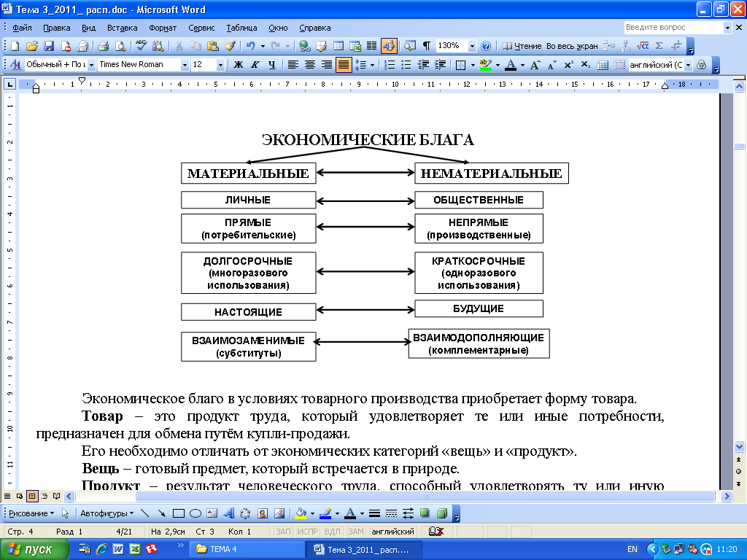The height and width of the screenshot is (560, 747).
Task: Open zoom level 130% dropdown
Action: click(472, 46)
